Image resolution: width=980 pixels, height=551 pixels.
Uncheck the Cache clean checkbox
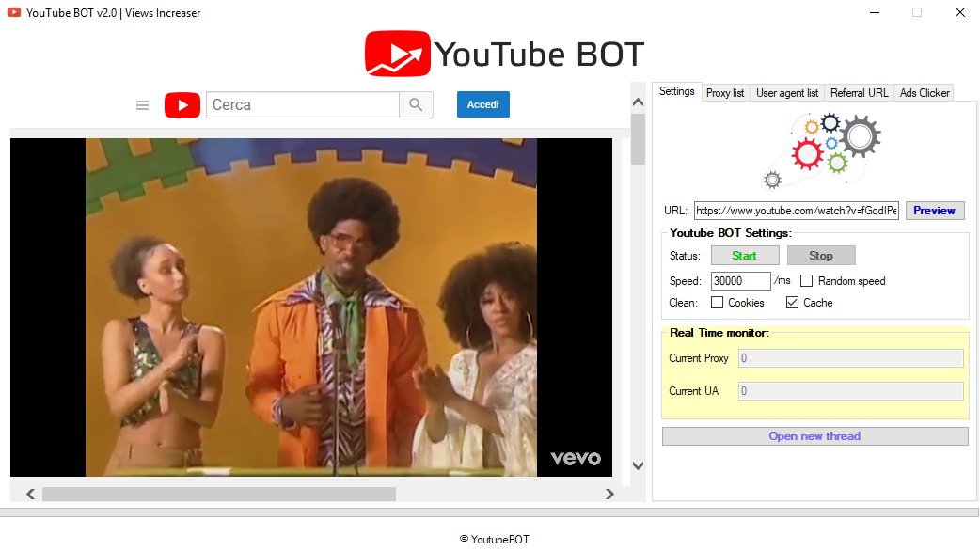(792, 303)
